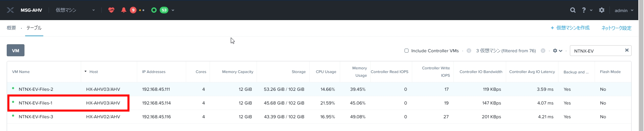
Task: Open ネットワーク設定 link
Action: 616,28
